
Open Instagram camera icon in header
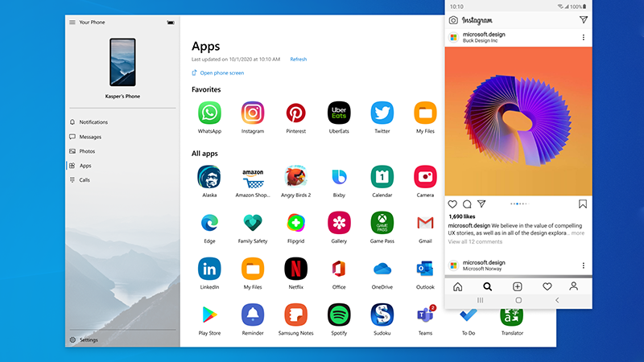[x=453, y=20]
